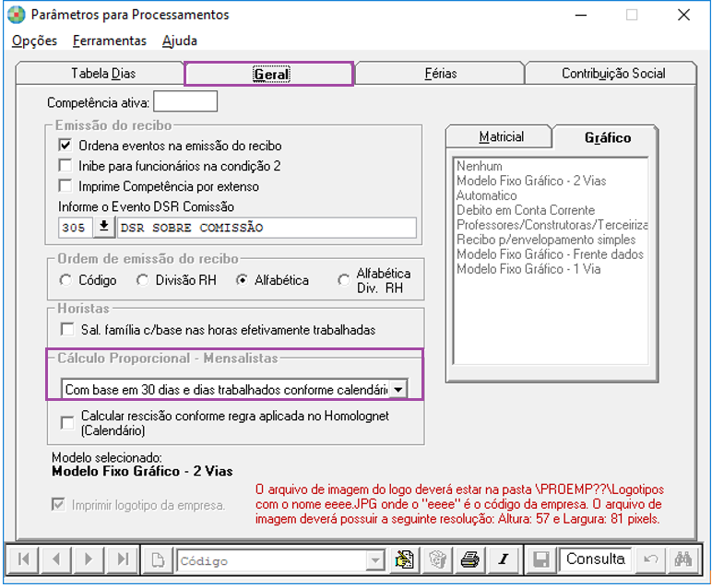
Task: Select Modelo Fixo Gráfico - 1 Via
Action: pos(528,268)
